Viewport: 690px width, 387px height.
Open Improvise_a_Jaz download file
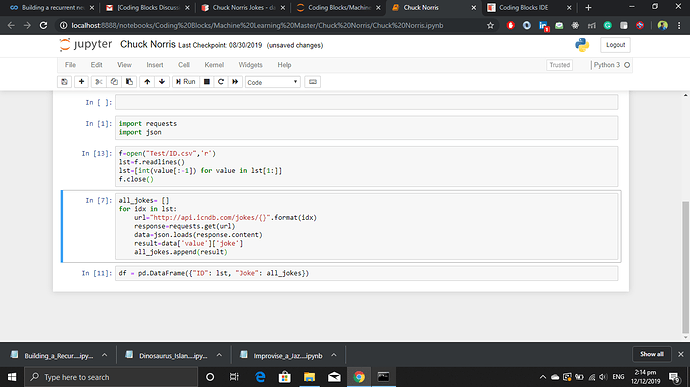[x=282, y=355]
